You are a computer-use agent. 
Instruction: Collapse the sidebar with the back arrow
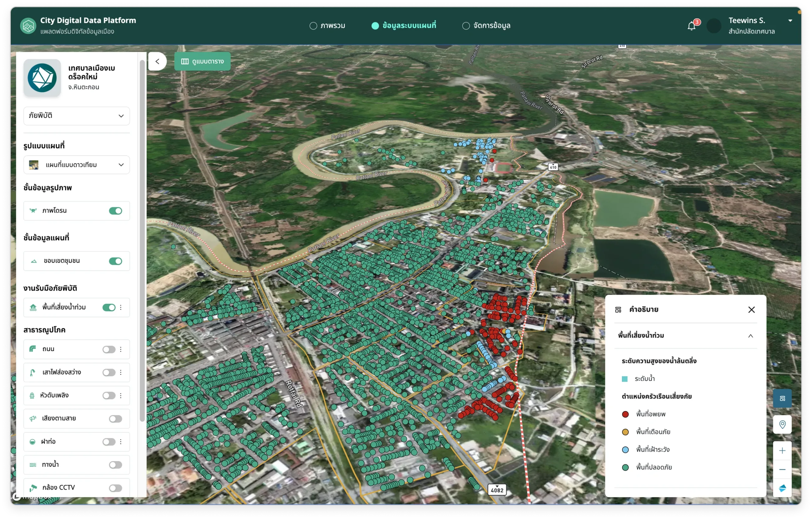[157, 61]
